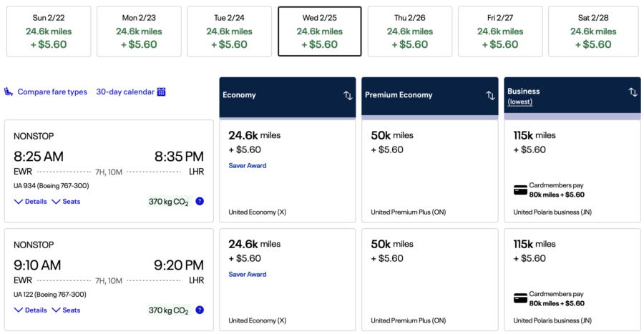This screenshot has height=334, width=644.
Task: Select Sat 2/28 date tab
Action: click(593, 31)
